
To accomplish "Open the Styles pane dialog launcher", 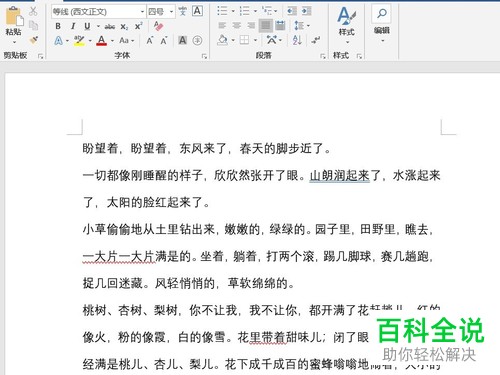I will [x=359, y=56].
